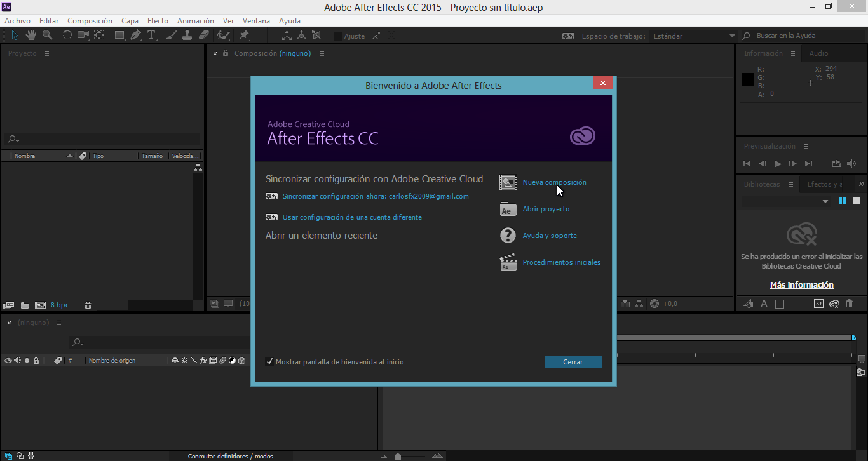Image resolution: width=868 pixels, height=461 pixels.
Task: Open the Espacio de trabajo Estándar dropdown
Action: (x=694, y=36)
